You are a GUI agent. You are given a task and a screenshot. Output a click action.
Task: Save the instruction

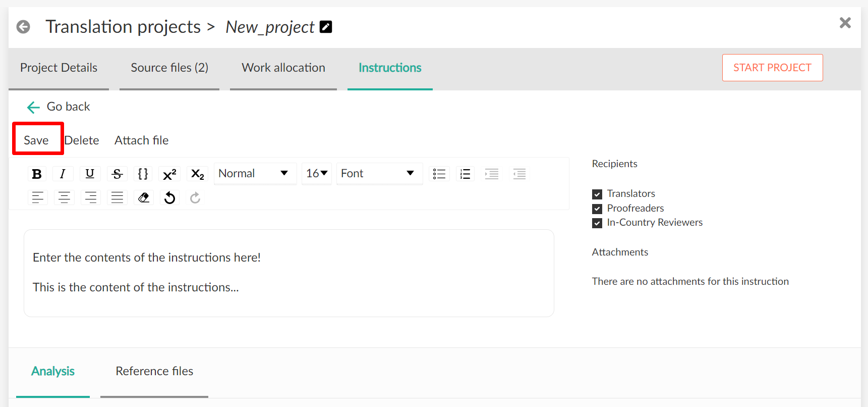tap(36, 140)
